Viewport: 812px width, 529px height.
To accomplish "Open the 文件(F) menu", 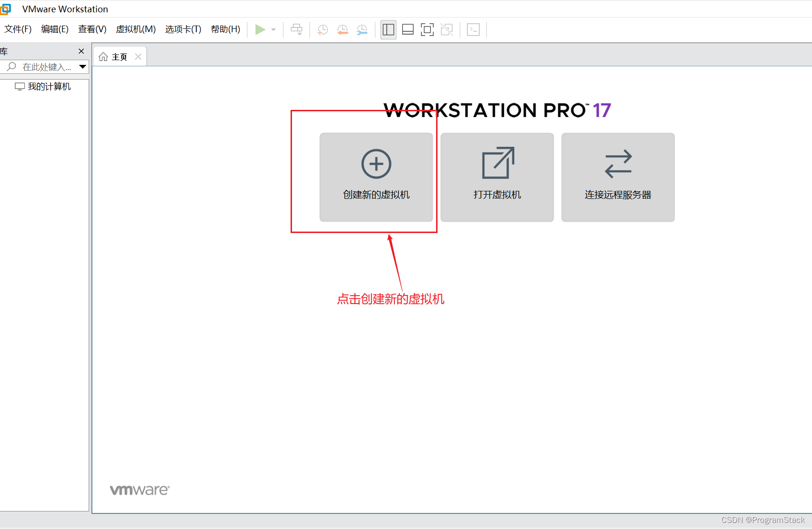I will click(18, 29).
